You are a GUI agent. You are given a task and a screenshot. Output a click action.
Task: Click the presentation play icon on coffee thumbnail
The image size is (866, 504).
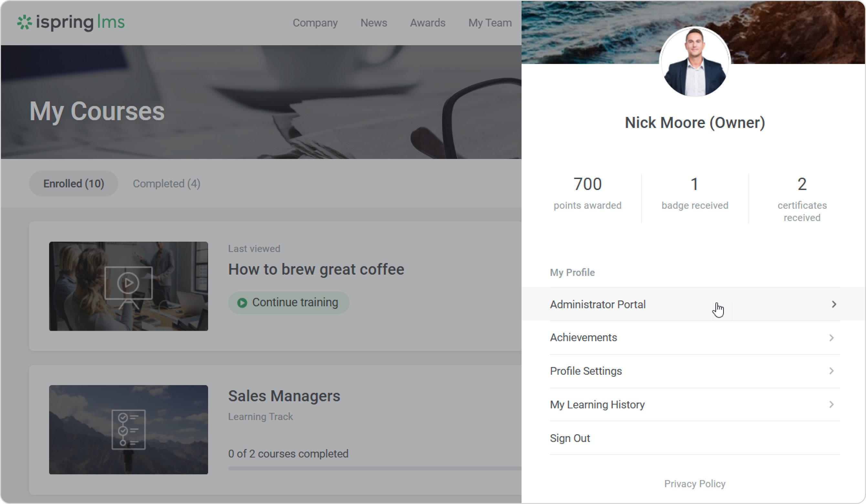coord(128,283)
